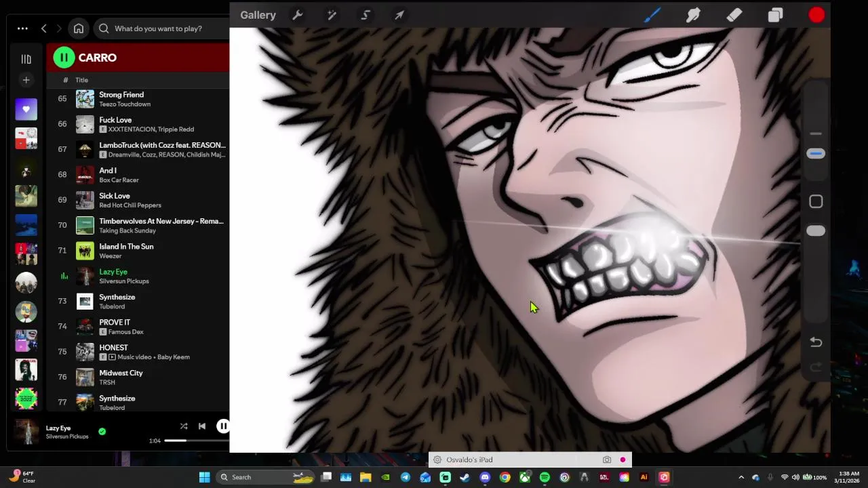
Task: Open Spotify three-dots menu
Action: (22, 28)
